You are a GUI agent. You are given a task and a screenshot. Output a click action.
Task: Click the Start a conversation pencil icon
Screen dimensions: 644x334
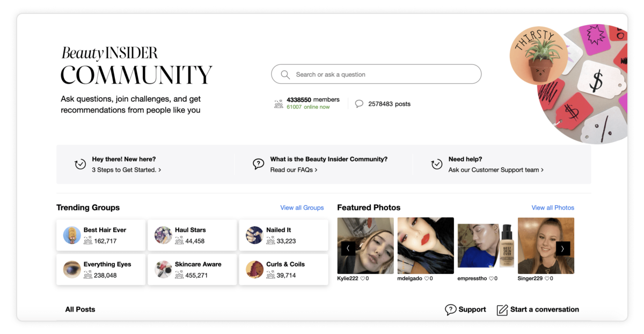(x=502, y=310)
